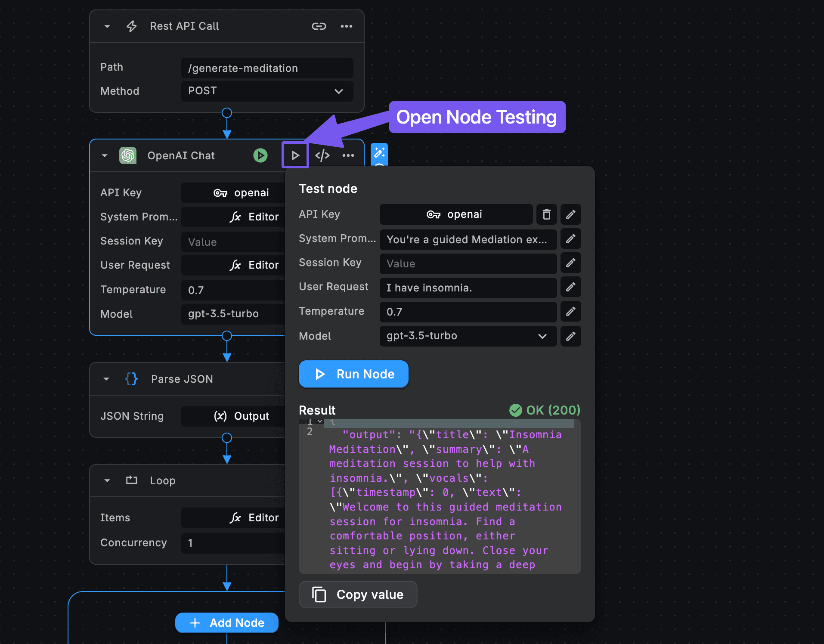Click the Copy value button

point(358,594)
